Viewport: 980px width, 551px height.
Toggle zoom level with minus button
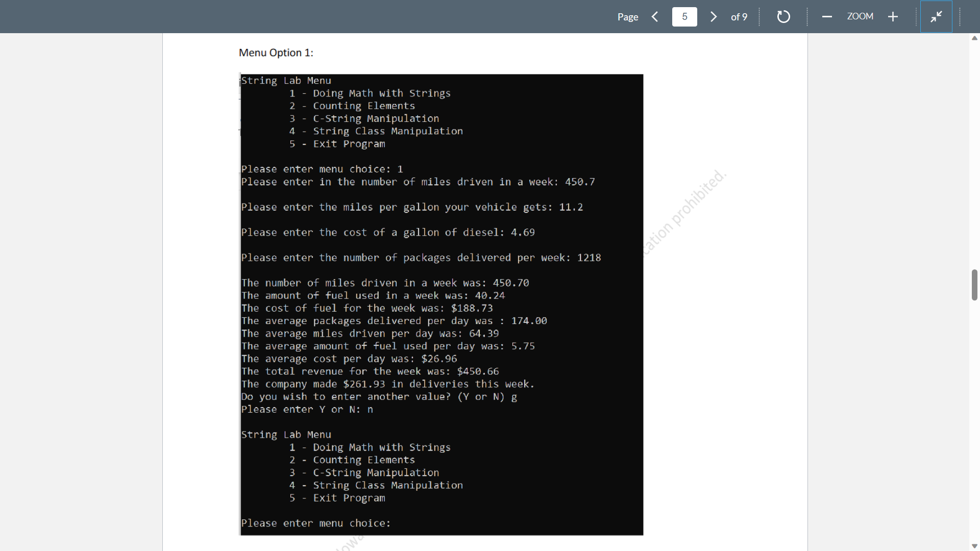click(x=826, y=16)
